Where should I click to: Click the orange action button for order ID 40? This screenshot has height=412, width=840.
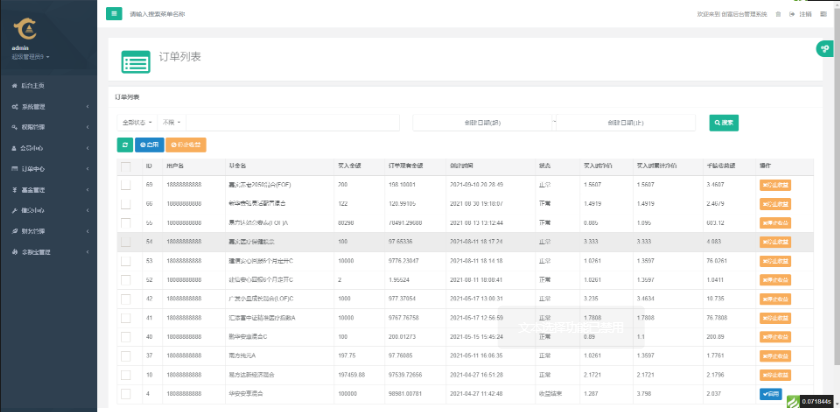775,337
